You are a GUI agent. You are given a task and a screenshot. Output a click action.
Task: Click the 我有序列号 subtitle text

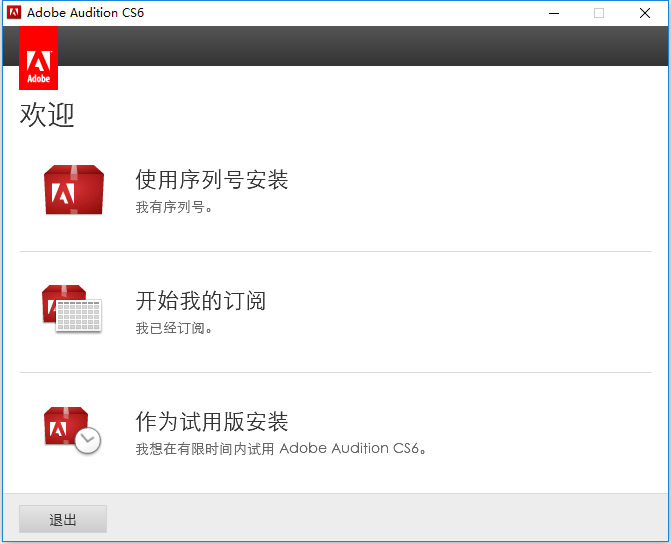pos(174,207)
